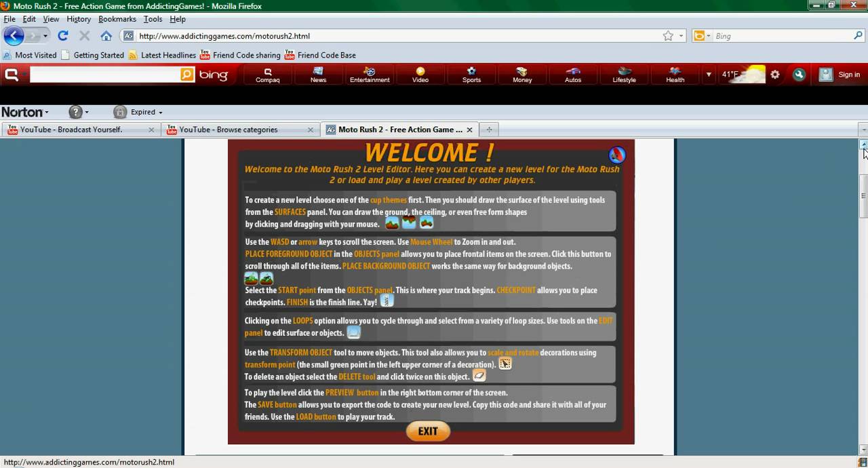
Task: Close Moto Rush 2 tab
Action: (x=469, y=130)
